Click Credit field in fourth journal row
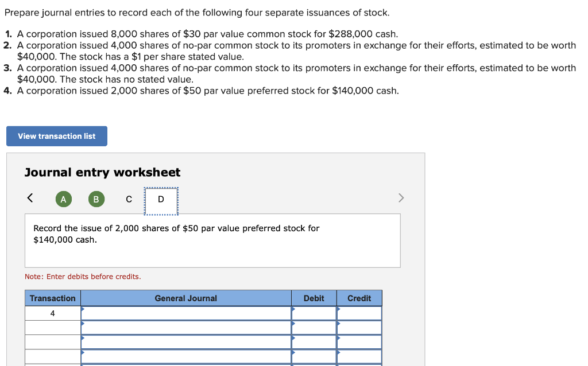The image size is (588, 366). pyautogui.click(x=359, y=357)
